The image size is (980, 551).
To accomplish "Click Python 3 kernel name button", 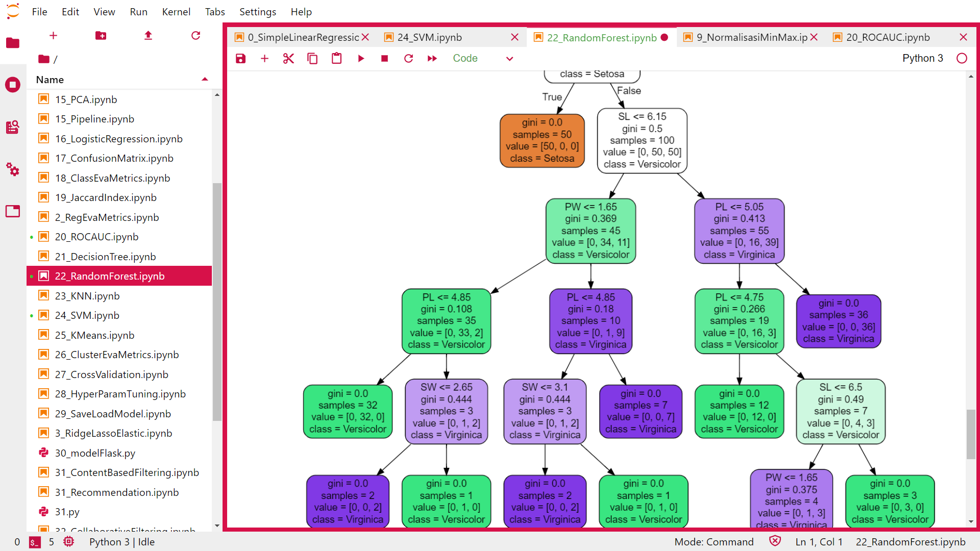I will coord(922,59).
